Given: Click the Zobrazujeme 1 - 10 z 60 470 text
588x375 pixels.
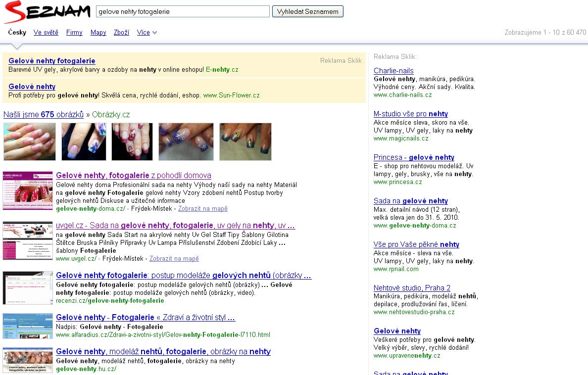Looking at the screenshot, I should tap(545, 32).
